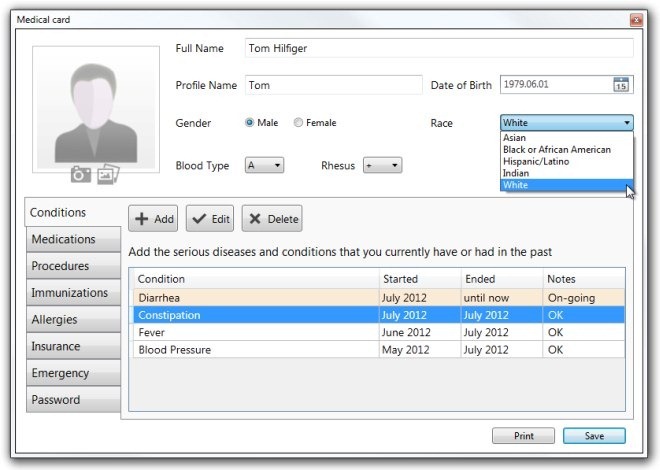This screenshot has height=470, width=660.
Task: Click the profile avatar picture
Action: [96, 107]
